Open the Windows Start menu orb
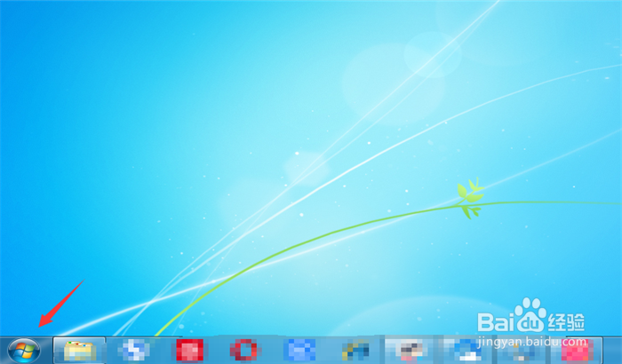This screenshot has width=622, height=364. [x=24, y=351]
